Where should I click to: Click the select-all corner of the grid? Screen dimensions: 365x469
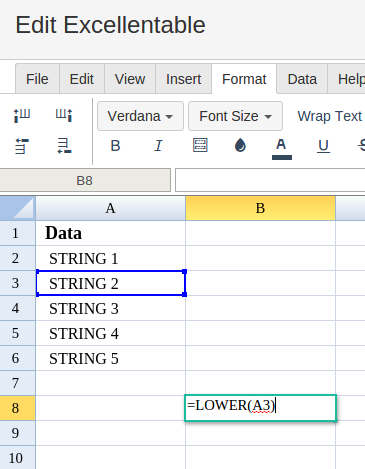point(17,208)
